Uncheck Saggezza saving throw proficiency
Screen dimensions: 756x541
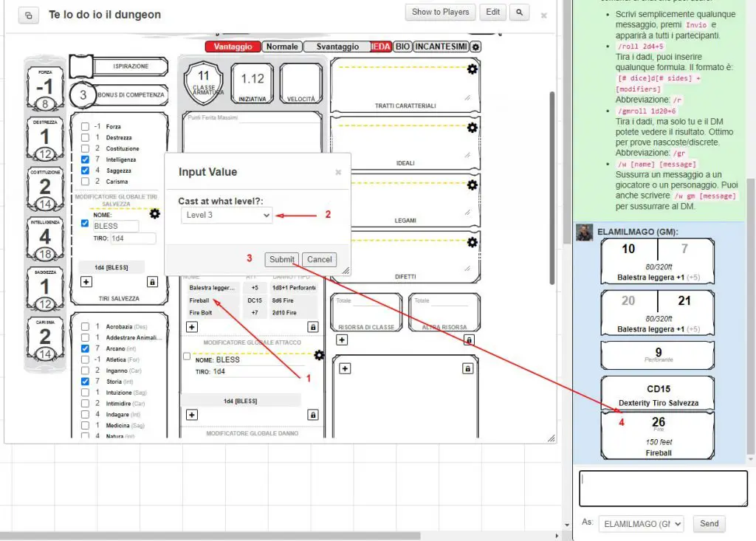pyautogui.click(x=86, y=170)
